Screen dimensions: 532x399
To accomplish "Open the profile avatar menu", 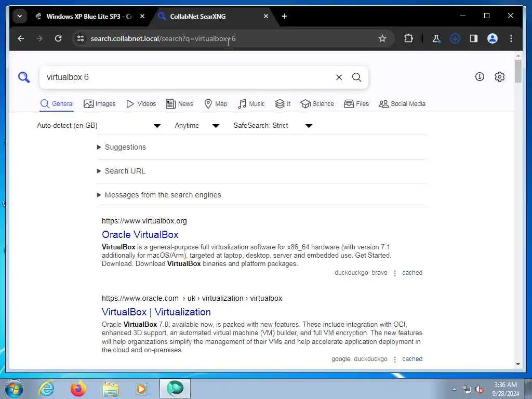I will point(493,38).
